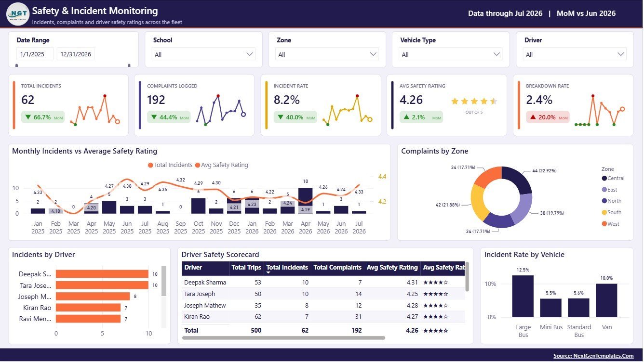The height and width of the screenshot is (362, 644).
Task: Expand the Zone filter dropdown
Action: [x=327, y=54]
